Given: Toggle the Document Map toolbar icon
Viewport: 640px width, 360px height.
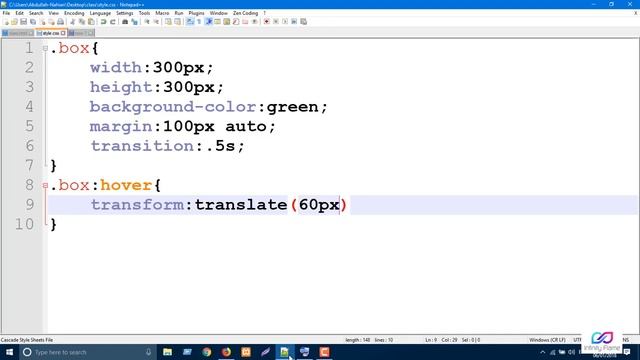Looking at the screenshot, I should 227,22.
